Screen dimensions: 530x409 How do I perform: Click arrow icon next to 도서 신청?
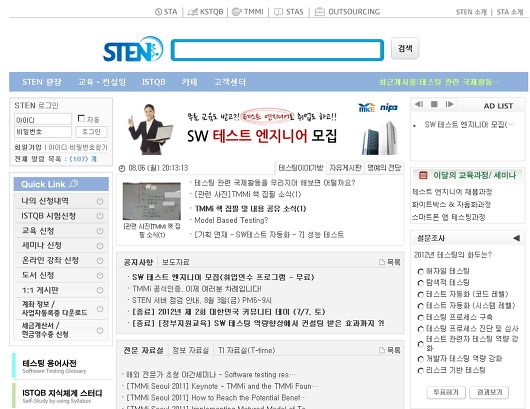[x=100, y=275]
